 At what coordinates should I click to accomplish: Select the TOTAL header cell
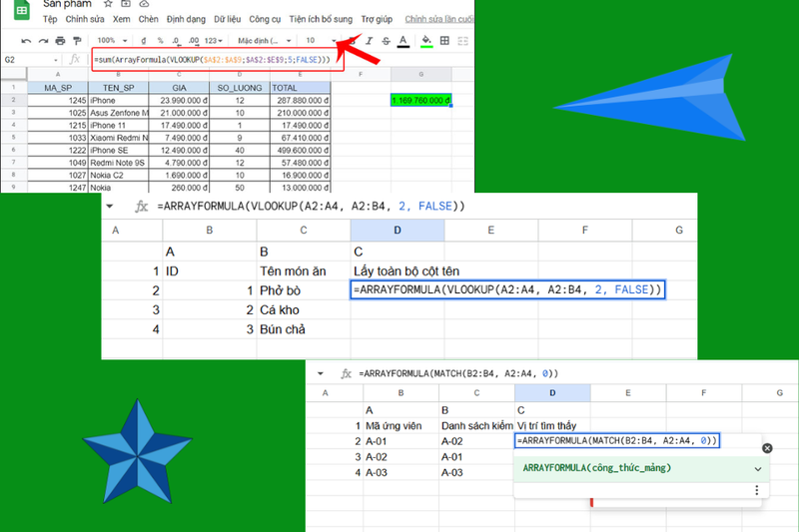[x=301, y=88]
